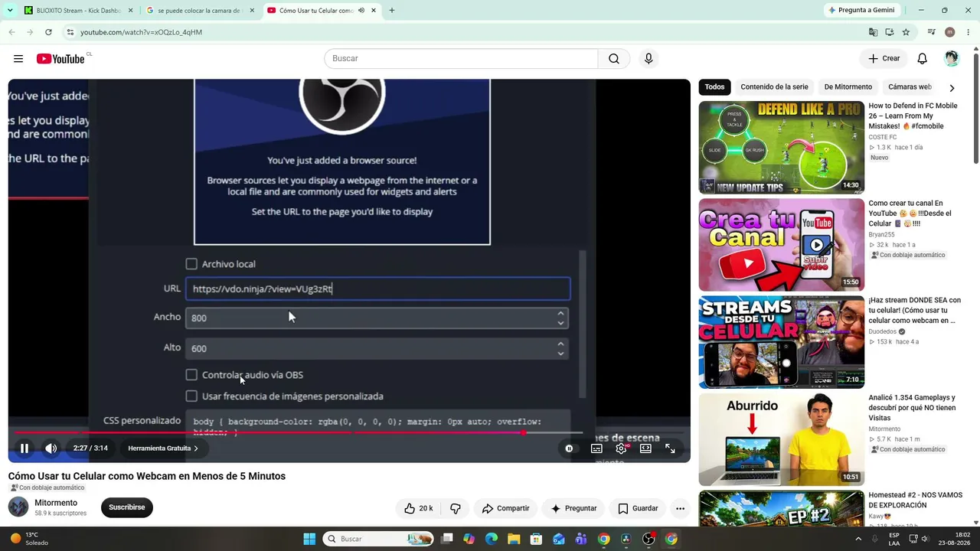Viewport: 980px width, 551px height.
Task: Open the Analicé 1.354 Gameplays video title
Action: tap(912, 408)
